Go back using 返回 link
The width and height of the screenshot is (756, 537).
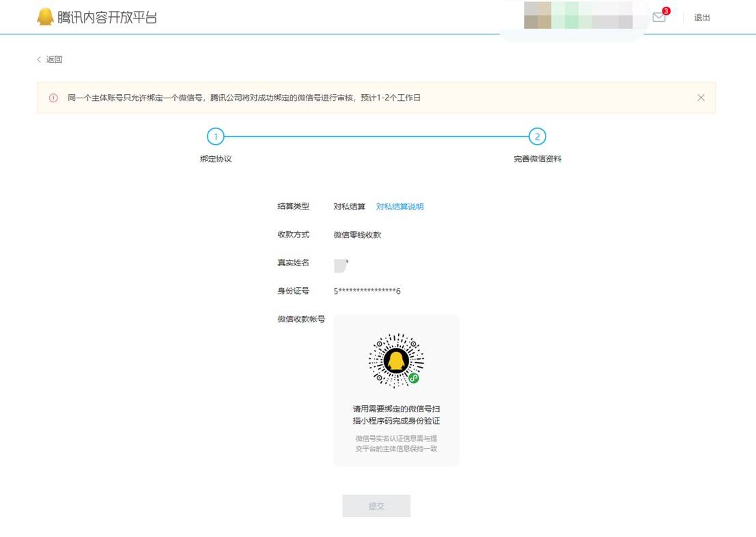pyautogui.click(x=54, y=59)
